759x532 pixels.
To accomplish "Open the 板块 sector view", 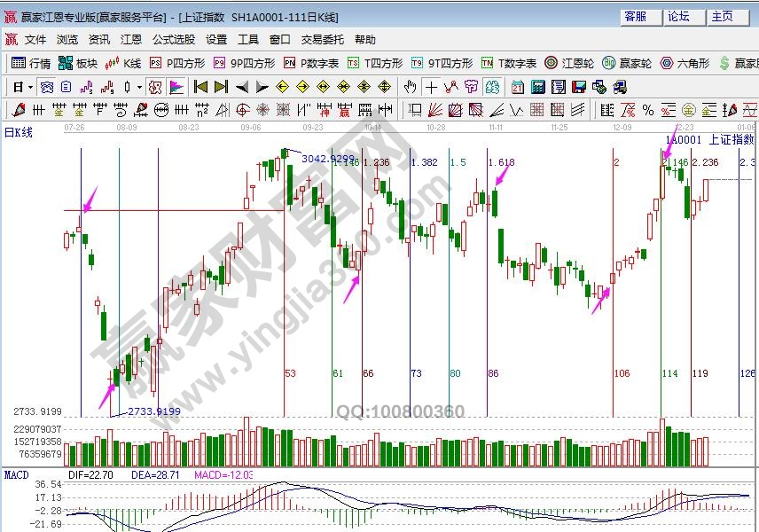I will click(78, 63).
